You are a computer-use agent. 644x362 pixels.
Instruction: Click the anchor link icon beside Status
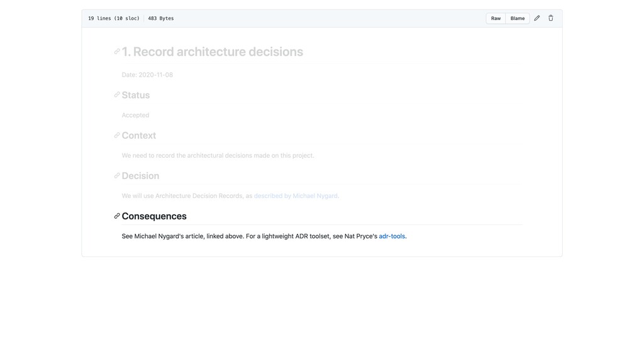pos(117,95)
